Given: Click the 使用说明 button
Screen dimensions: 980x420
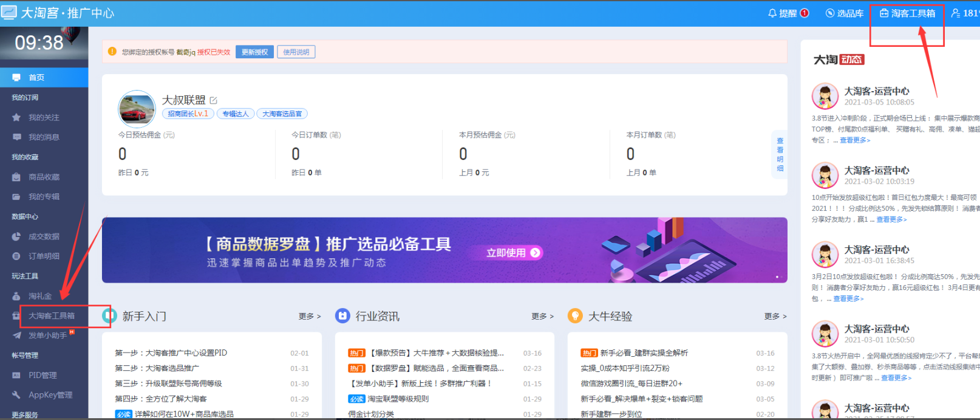Looking at the screenshot, I should pyautogui.click(x=296, y=52).
